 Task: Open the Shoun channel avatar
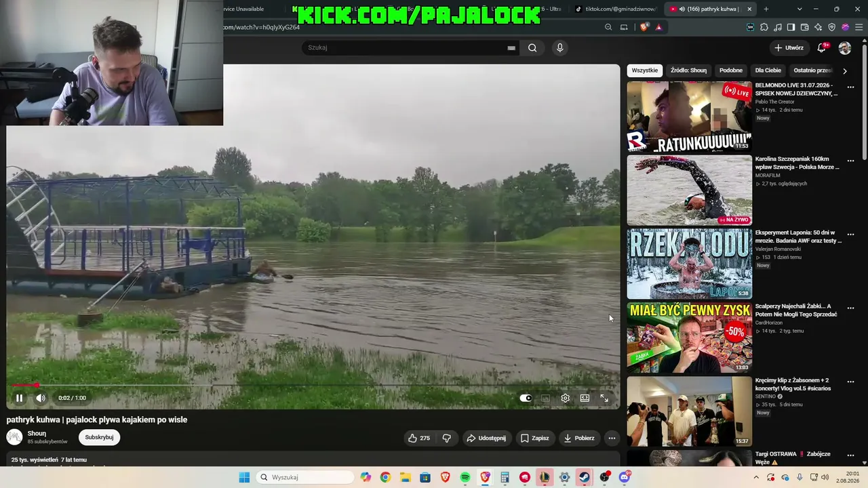pyautogui.click(x=14, y=437)
